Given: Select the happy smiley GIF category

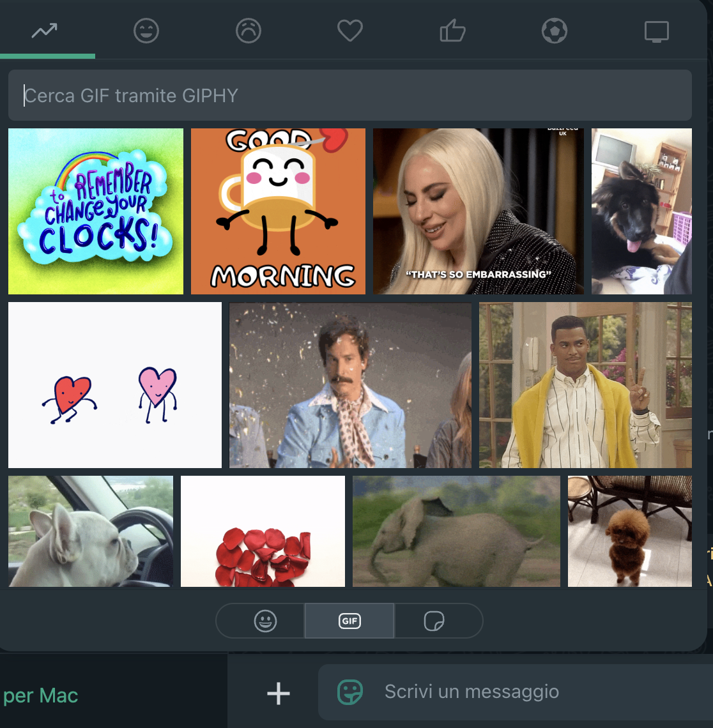Looking at the screenshot, I should 146,31.
